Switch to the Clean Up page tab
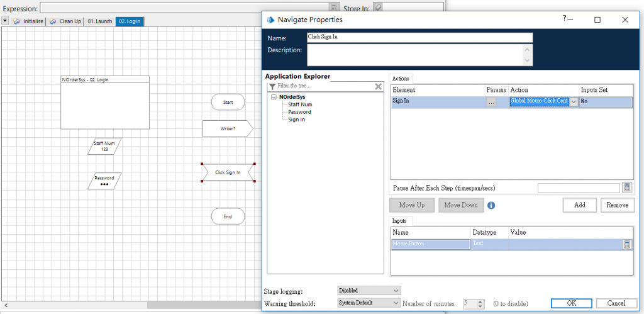Screen dimensions: 644x314 pyautogui.click(x=65, y=21)
